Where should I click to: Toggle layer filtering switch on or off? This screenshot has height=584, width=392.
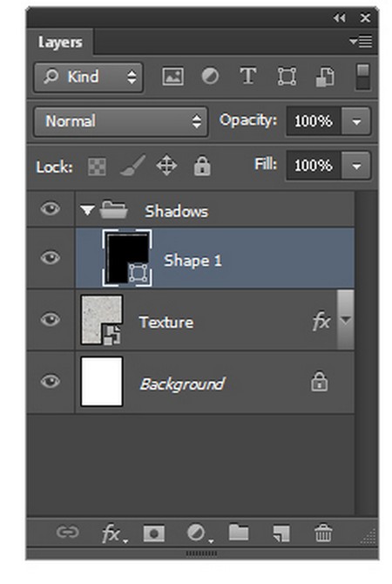click(362, 77)
